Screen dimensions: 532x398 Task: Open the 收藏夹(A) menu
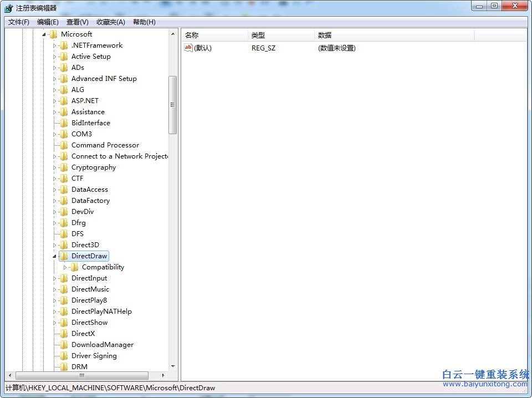(x=109, y=22)
